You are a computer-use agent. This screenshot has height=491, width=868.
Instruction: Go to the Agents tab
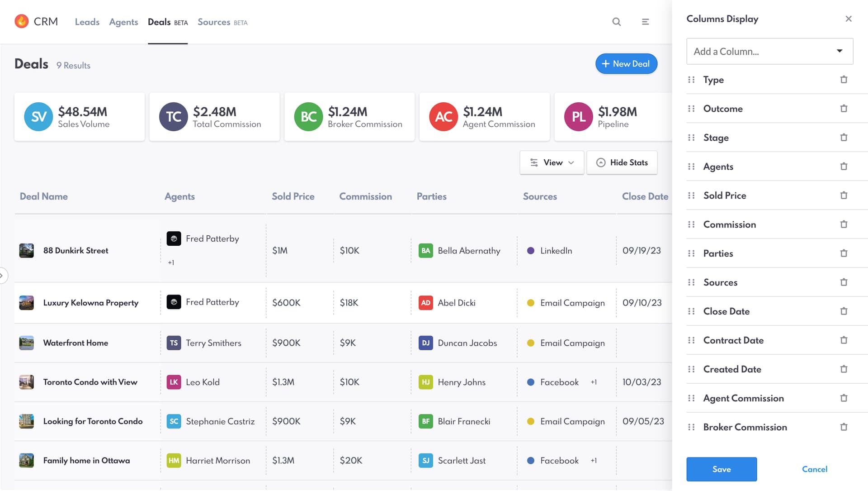(123, 22)
